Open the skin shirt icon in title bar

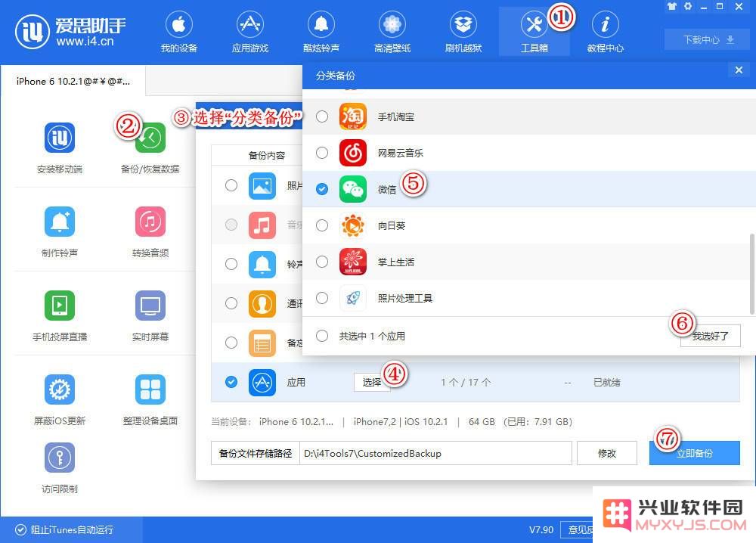[x=671, y=6]
